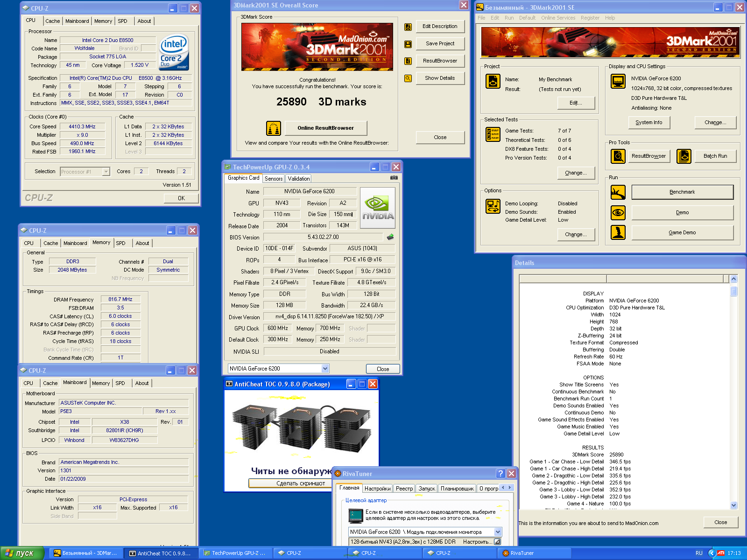Screen dimensions: 747x560
Task: Open the GPU selection dropdown in GPU-Z
Action: click(x=325, y=368)
